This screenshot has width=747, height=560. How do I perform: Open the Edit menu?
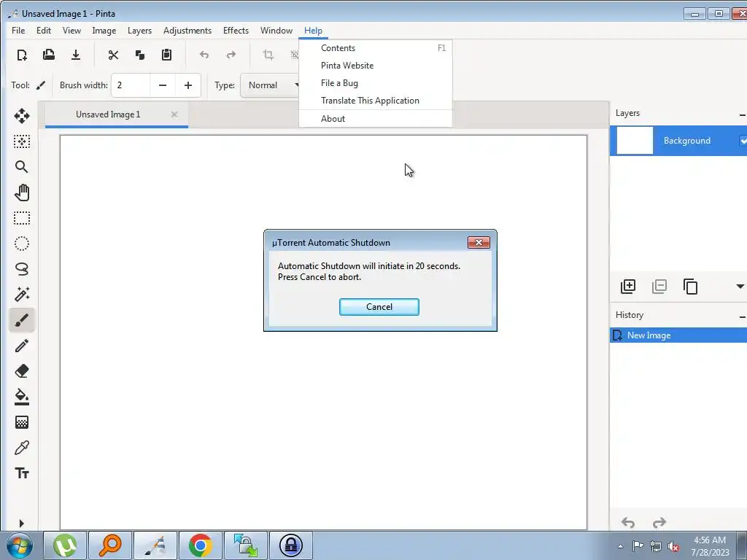pyautogui.click(x=43, y=31)
